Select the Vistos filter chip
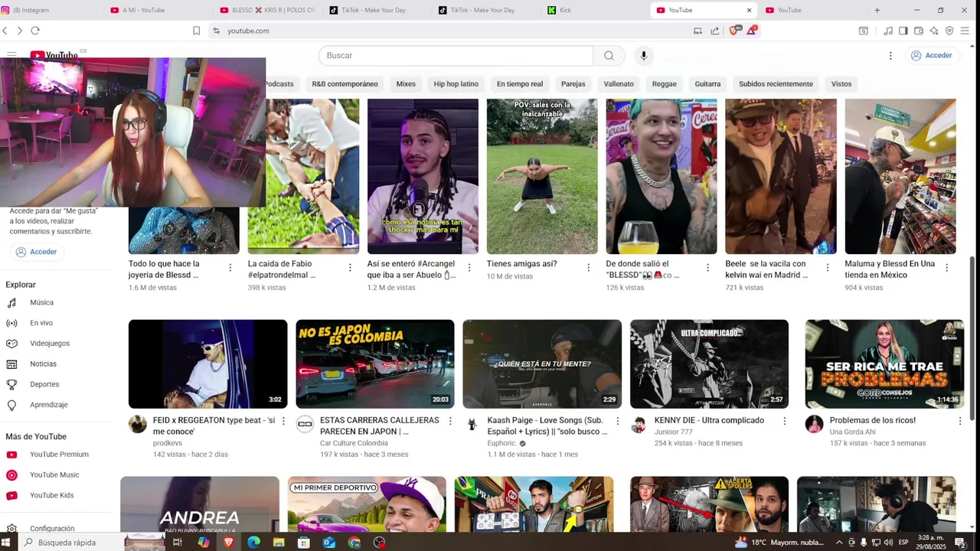This screenshot has width=980, height=551. 841,84
